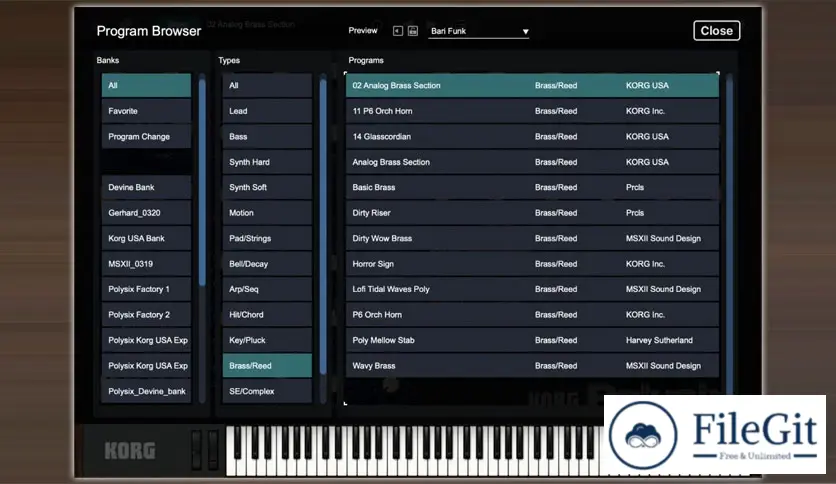Image resolution: width=836 pixels, height=484 pixels.
Task: Select the Favorite bank
Action: pyautogui.click(x=146, y=111)
